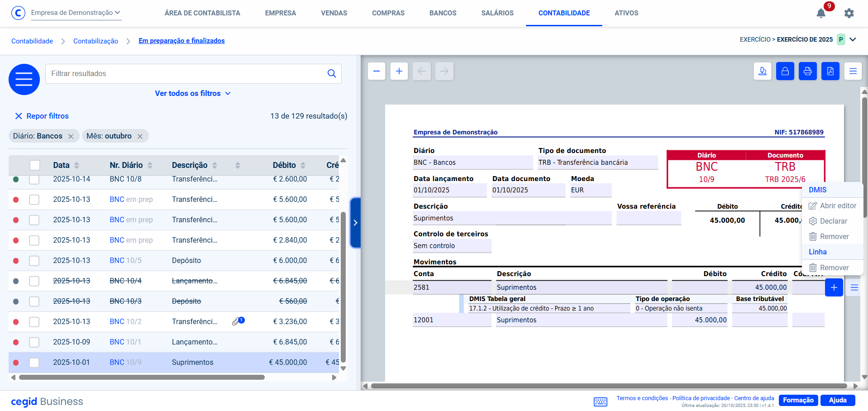Open the settings gear
868x411 pixels.
coord(849,13)
